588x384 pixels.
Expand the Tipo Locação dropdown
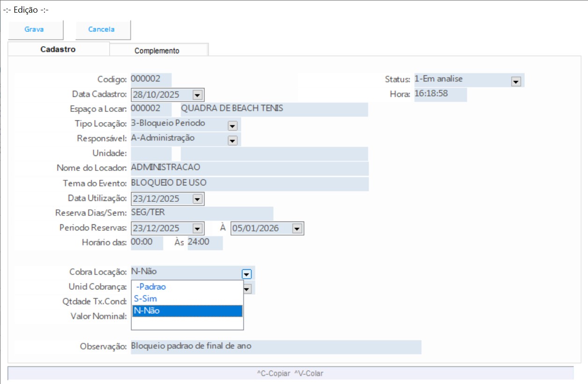(232, 126)
